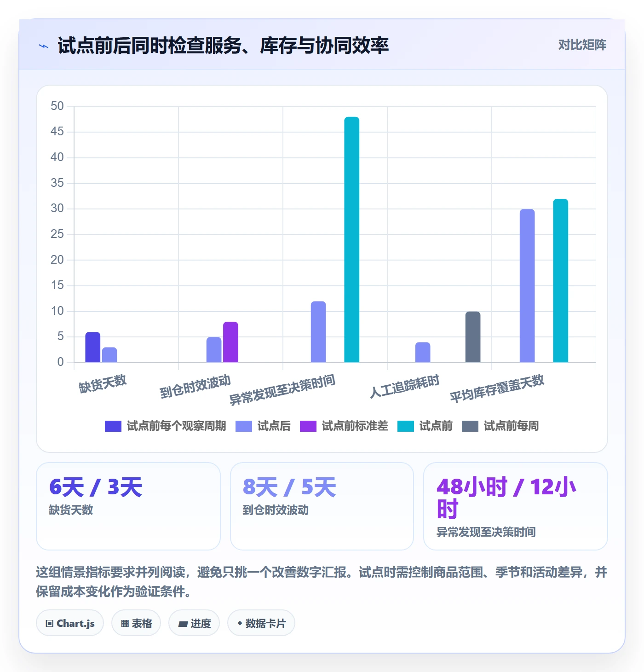Viewport: 644px width, 672px height.
Task: Click the 异常发现至决策时间 caption in the stat card
Action: point(486,532)
